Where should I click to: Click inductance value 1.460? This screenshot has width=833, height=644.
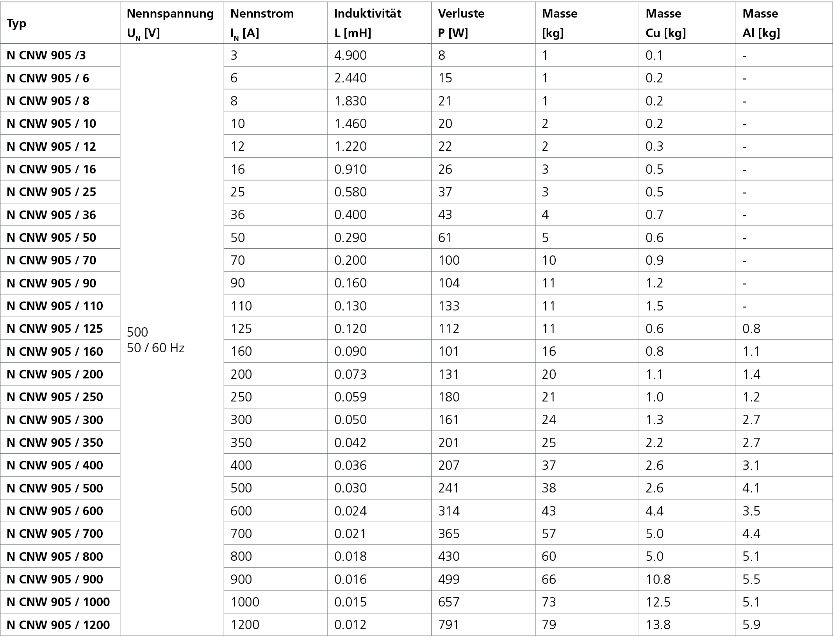350,124
